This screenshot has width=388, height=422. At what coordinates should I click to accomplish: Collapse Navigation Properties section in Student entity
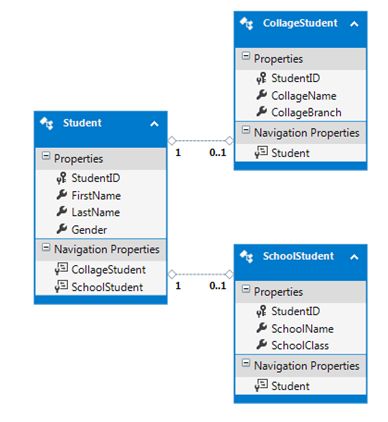(x=46, y=247)
